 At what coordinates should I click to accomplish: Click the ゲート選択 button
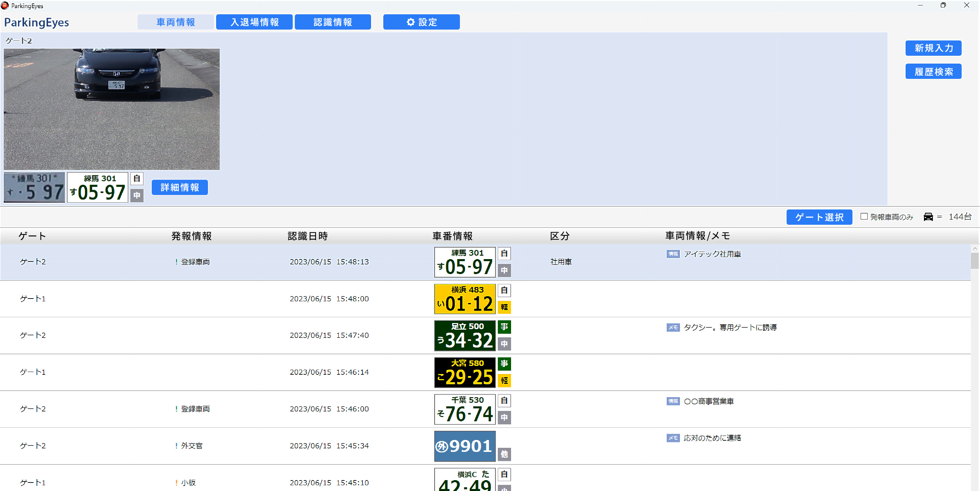tap(819, 217)
